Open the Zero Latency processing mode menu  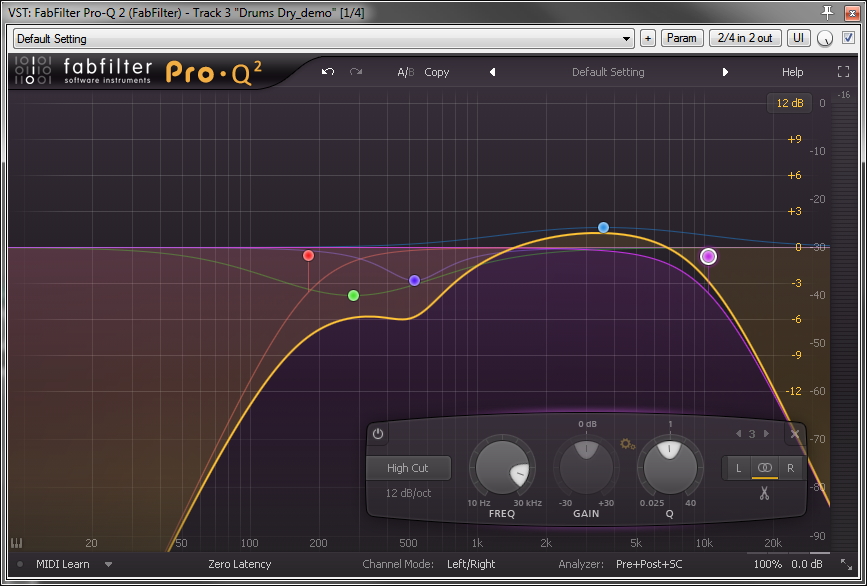(239, 564)
